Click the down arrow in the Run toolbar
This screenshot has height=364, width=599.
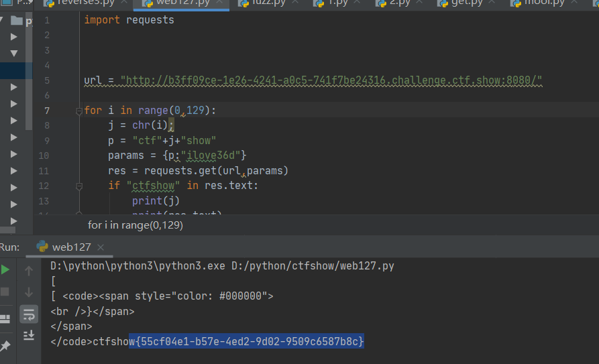click(29, 292)
